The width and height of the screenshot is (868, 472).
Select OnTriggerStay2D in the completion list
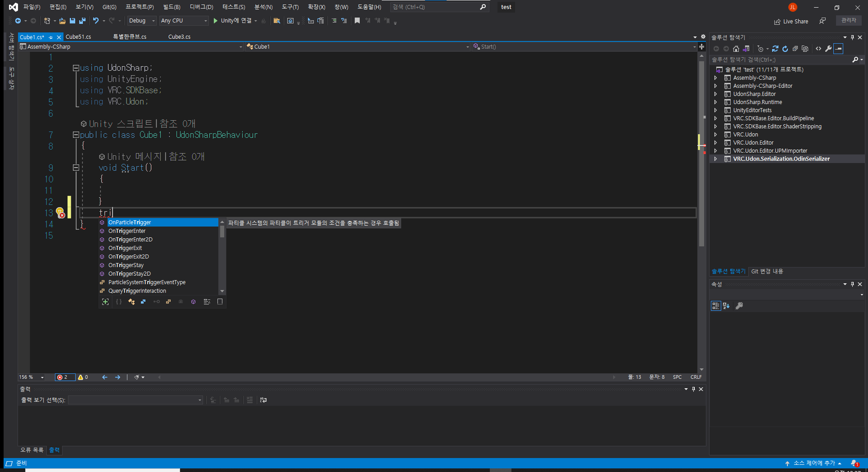tap(158, 274)
